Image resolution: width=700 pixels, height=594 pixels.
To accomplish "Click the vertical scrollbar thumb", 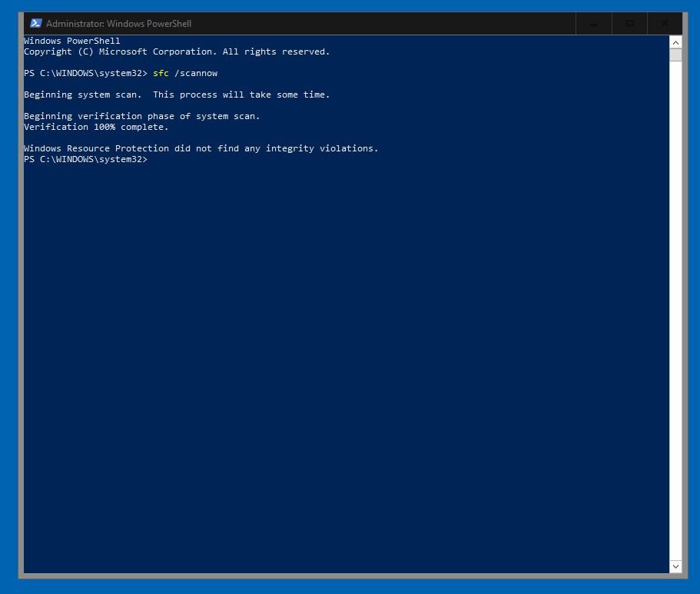I will coord(675,55).
